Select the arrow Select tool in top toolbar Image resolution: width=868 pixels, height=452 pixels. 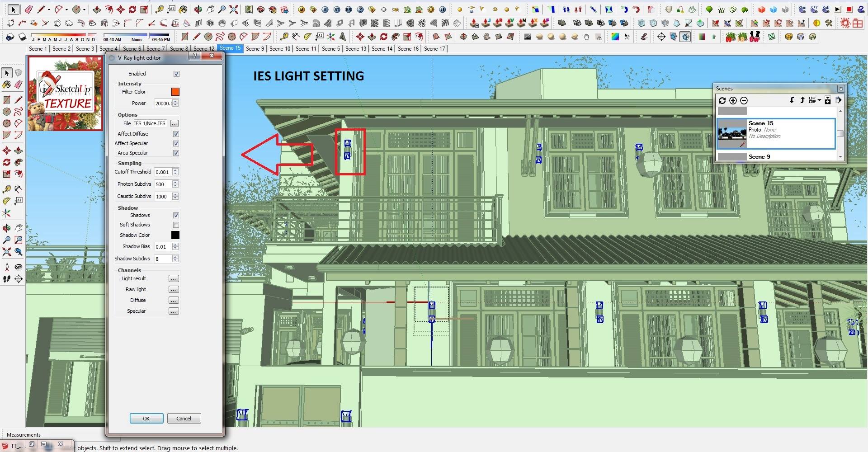click(x=14, y=9)
